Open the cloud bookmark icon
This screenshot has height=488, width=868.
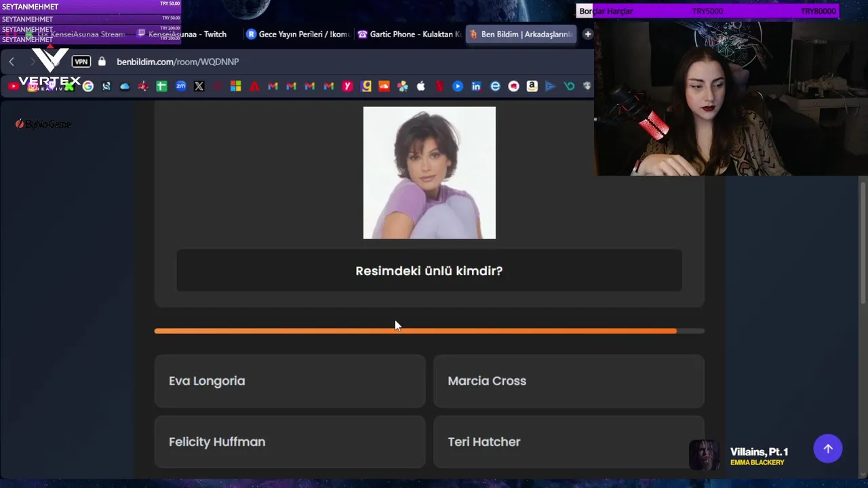(125, 86)
